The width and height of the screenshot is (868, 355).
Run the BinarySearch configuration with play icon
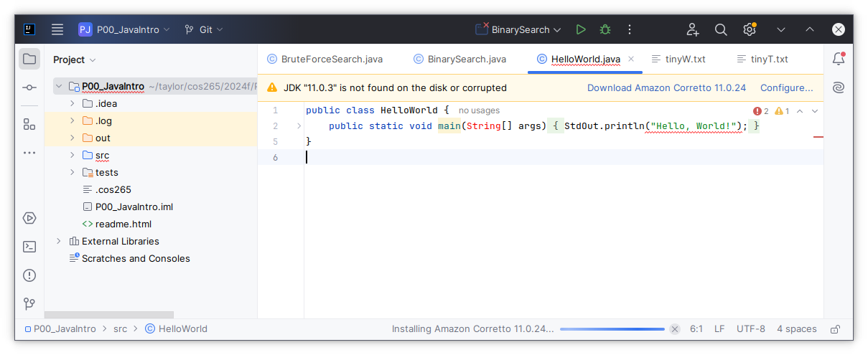(581, 29)
